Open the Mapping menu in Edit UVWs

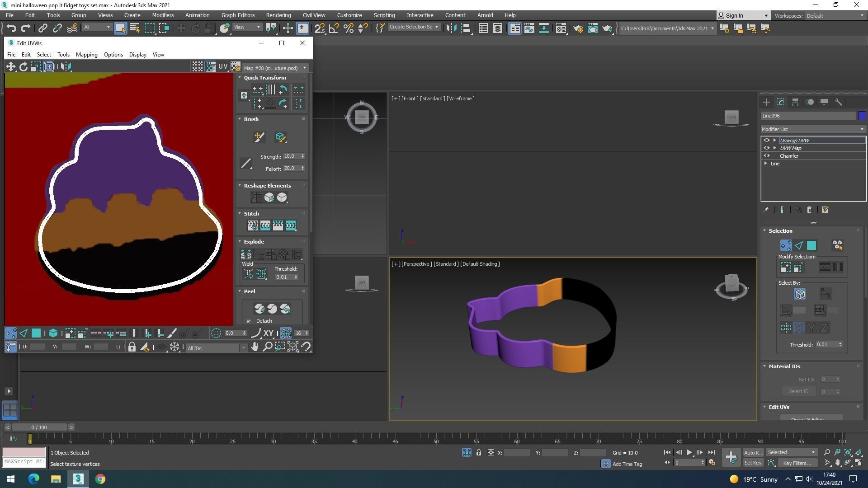click(x=86, y=55)
